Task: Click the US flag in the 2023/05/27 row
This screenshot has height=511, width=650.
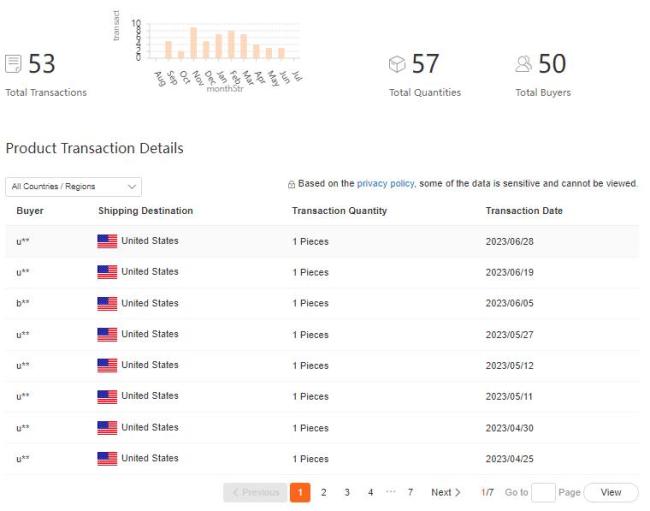Action: point(107,334)
